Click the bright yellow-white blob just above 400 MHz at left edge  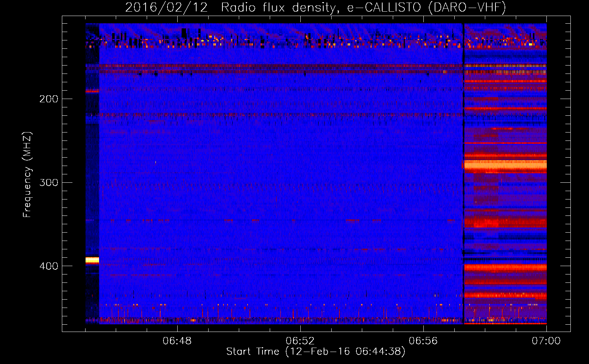92,260
